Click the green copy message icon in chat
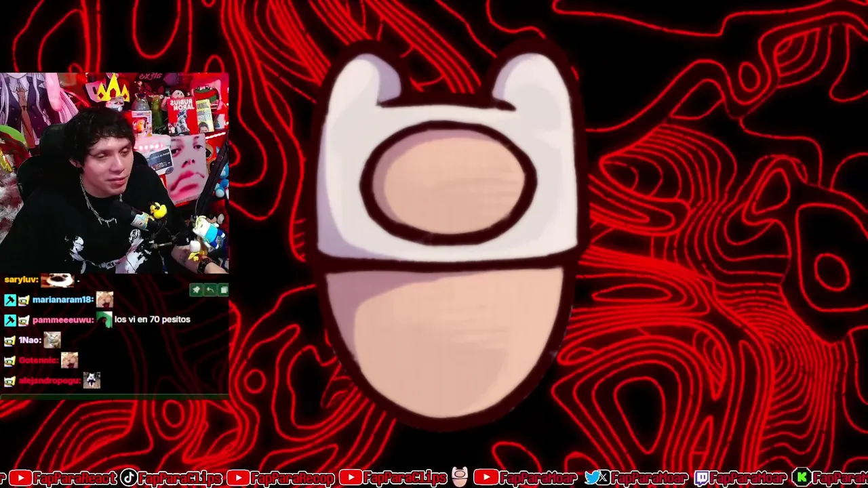The image size is (868, 488). (223, 290)
